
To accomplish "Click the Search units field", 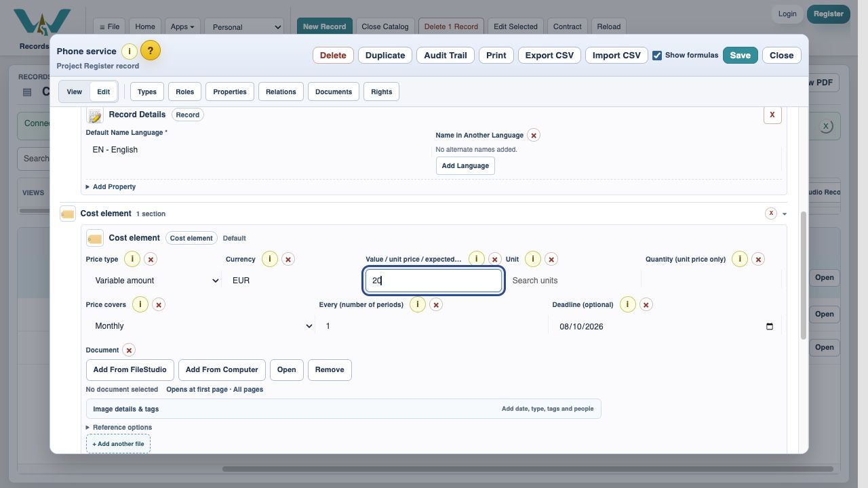I will click(x=573, y=281).
